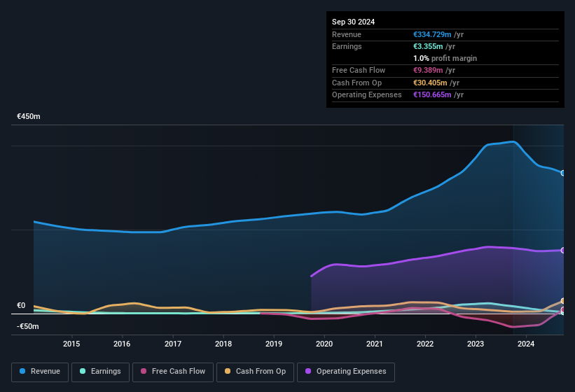Click the 2022 x-axis label

coord(425,344)
